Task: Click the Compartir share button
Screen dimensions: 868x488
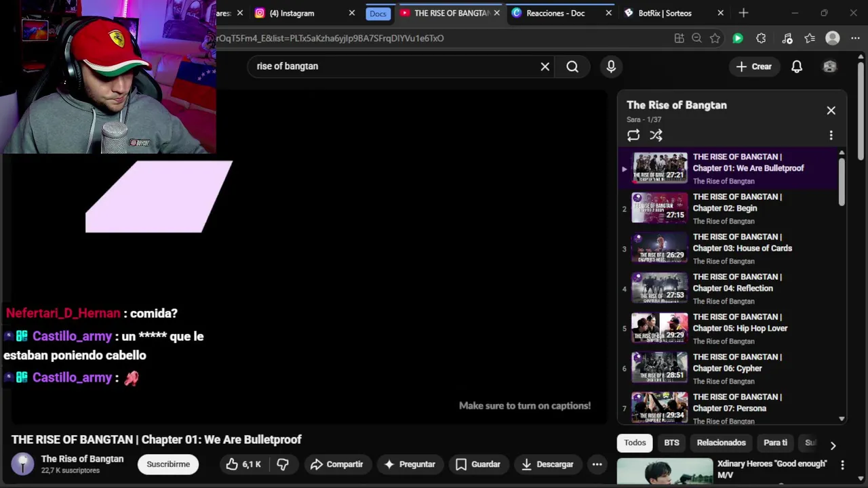Action: point(337,464)
